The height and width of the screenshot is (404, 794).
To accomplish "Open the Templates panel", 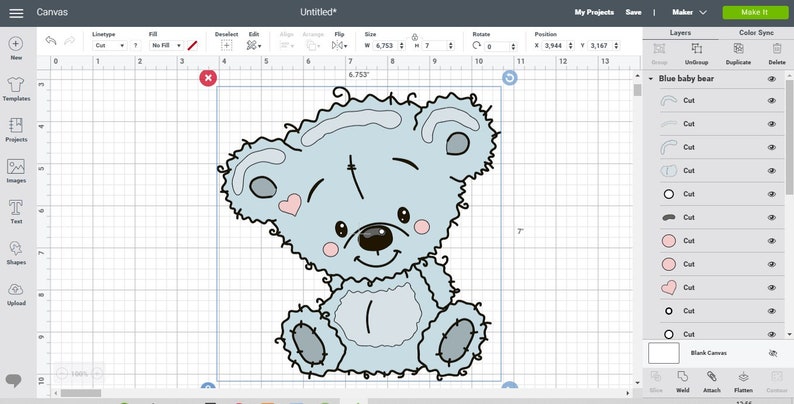I will pos(16,84).
